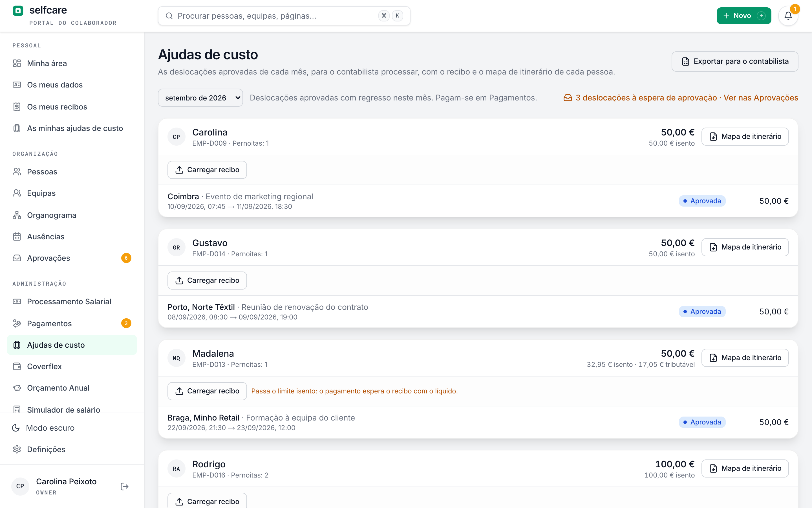Click the Aprovações inbox icon
The height and width of the screenshot is (508, 812).
point(17,258)
